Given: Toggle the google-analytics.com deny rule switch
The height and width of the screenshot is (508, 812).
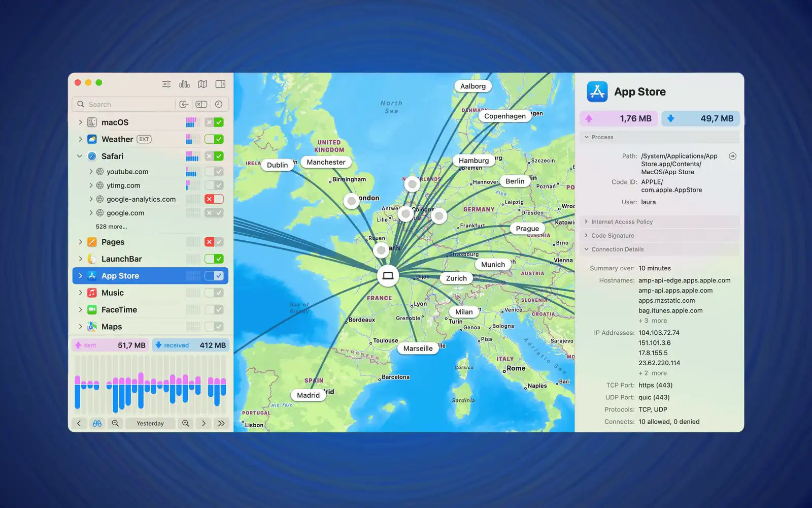Looking at the screenshot, I should (x=214, y=199).
